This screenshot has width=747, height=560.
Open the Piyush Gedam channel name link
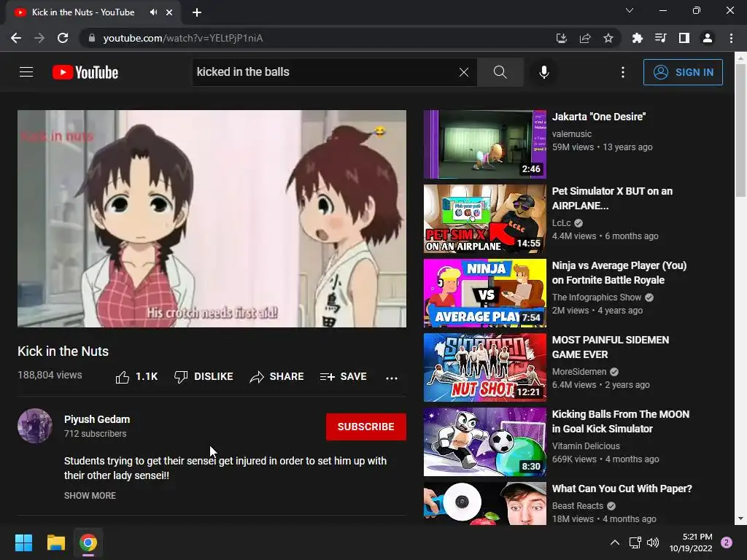(97, 419)
